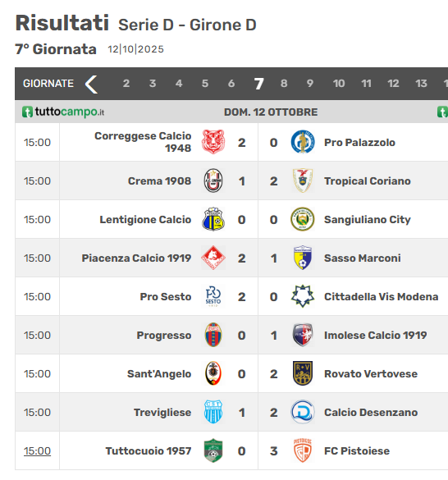Click the Sant'Angelo versus Rovato score 0

[241, 374]
